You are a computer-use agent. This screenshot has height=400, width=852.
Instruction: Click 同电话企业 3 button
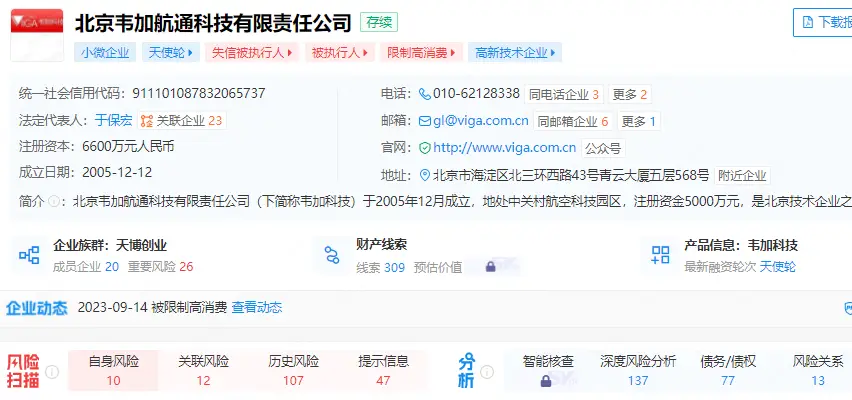pyautogui.click(x=563, y=95)
